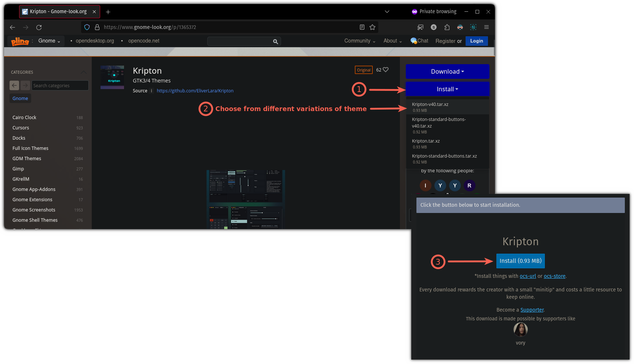Click the Privacy Badger extension icon
The height and width of the screenshot is (364, 634).
pyautogui.click(x=460, y=27)
